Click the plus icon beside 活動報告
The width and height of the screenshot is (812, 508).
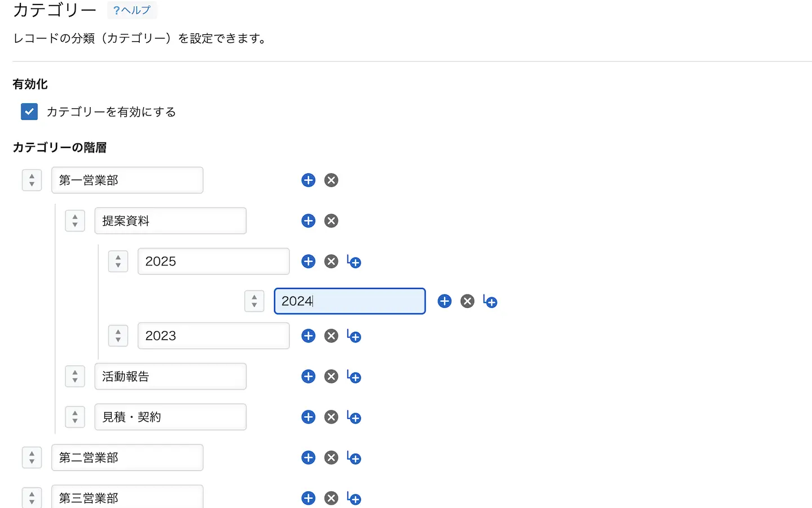click(308, 376)
